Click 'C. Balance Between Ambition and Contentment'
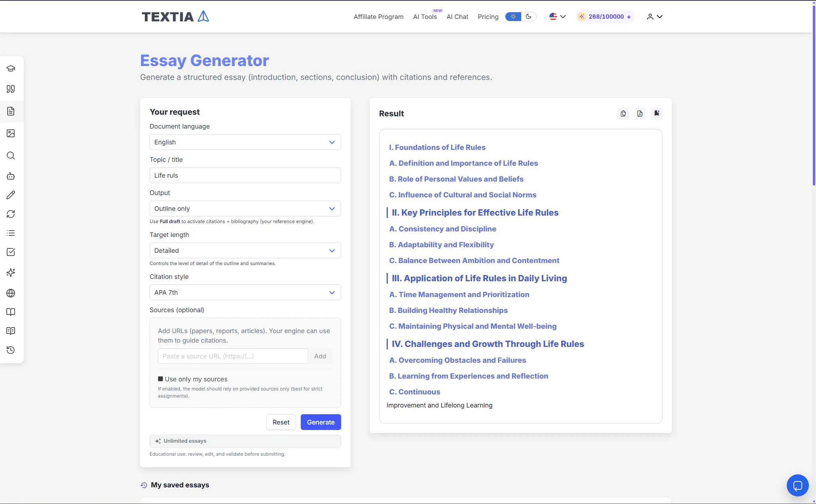Screen dimensions: 816x504 point(474,260)
